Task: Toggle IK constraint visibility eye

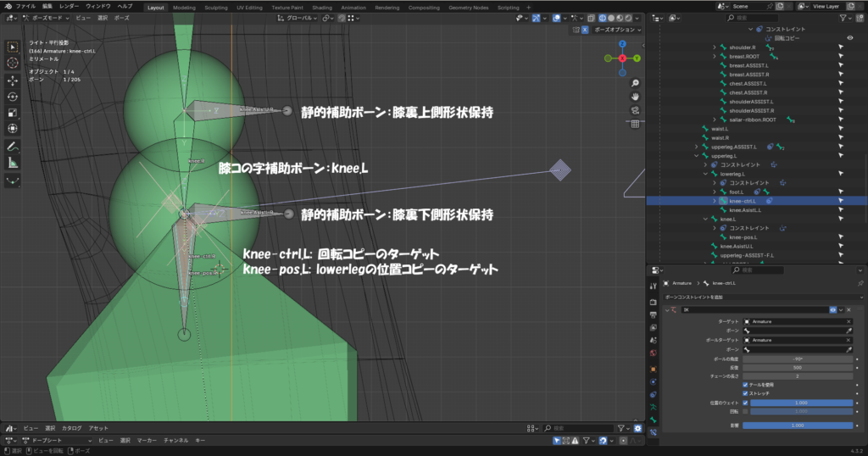Action: pyautogui.click(x=833, y=310)
